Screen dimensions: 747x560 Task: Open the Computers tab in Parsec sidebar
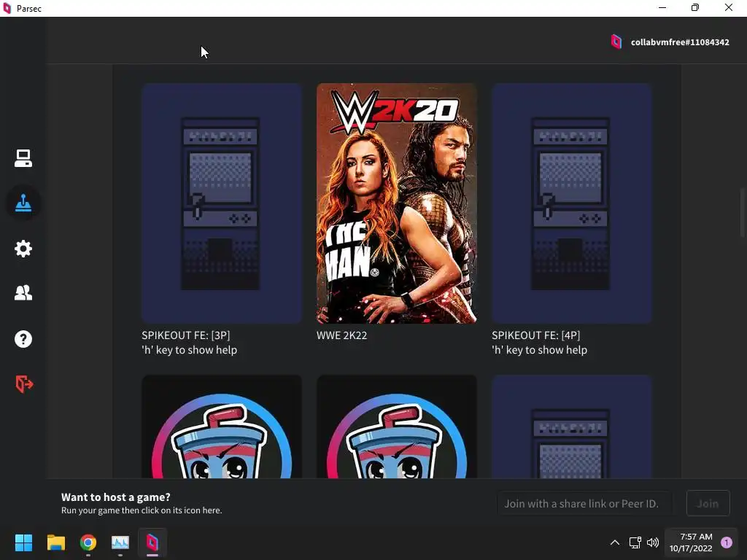click(23, 158)
